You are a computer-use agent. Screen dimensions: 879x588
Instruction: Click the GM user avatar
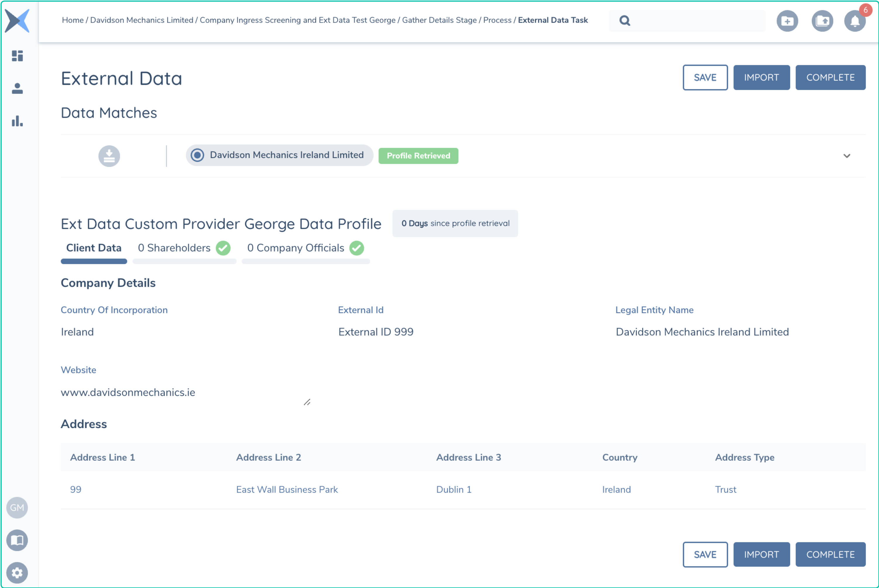pos(17,507)
